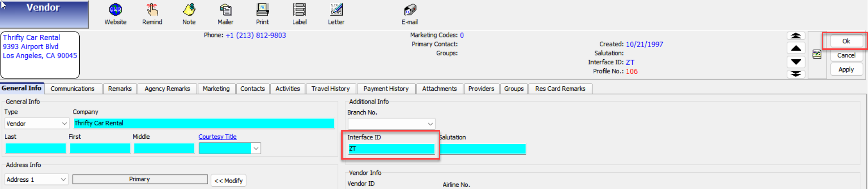Click the Salutation input field
This screenshot has height=189, width=868.
[483, 149]
